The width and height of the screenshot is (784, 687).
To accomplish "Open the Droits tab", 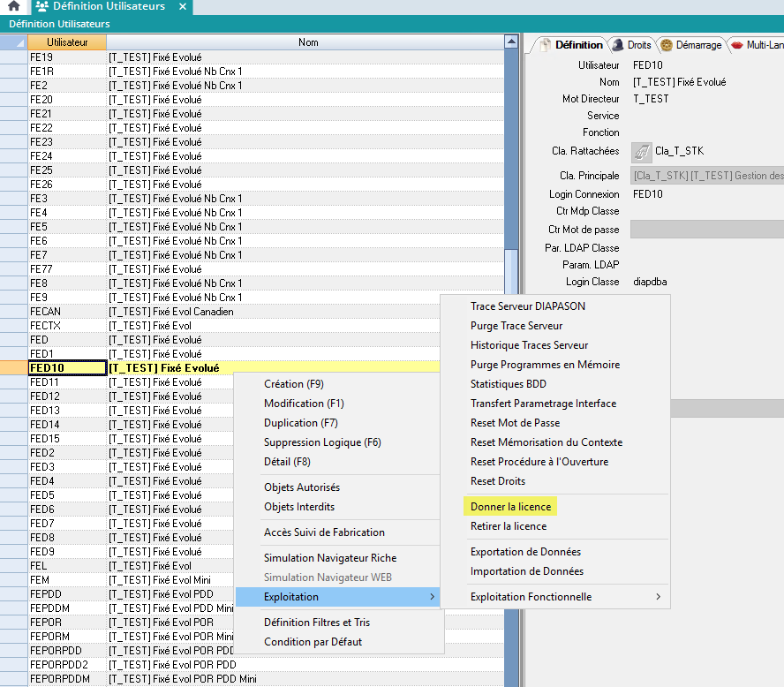I will [x=632, y=45].
